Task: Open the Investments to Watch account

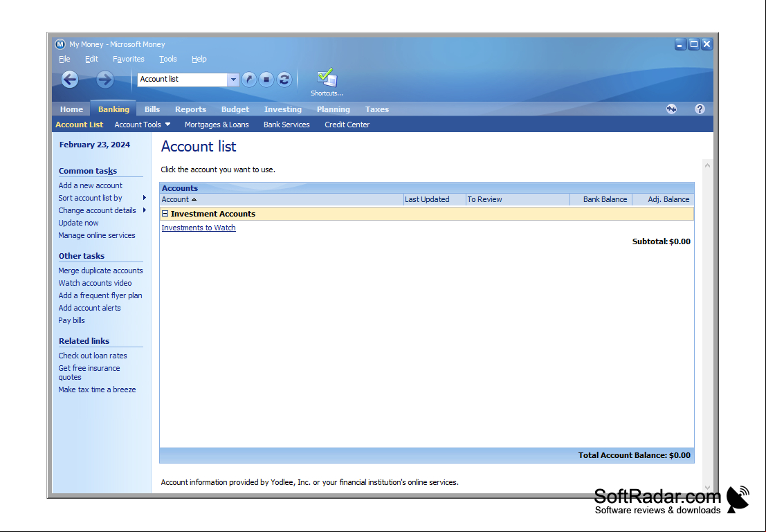Action: [x=199, y=228]
